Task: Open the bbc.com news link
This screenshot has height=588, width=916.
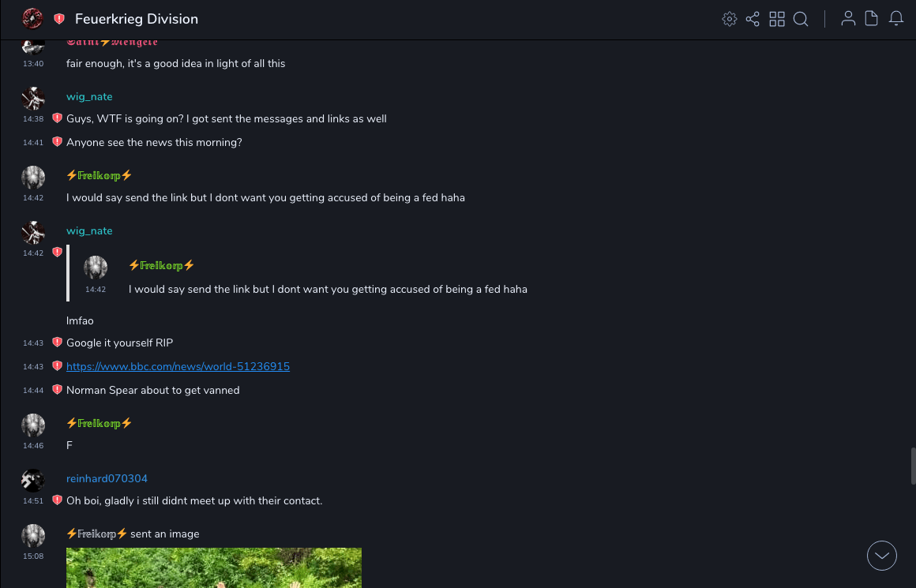Action: pos(178,366)
